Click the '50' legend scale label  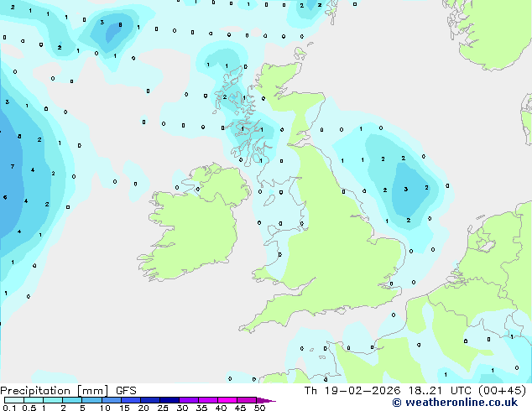pyautogui.click(x=259, y=408)
